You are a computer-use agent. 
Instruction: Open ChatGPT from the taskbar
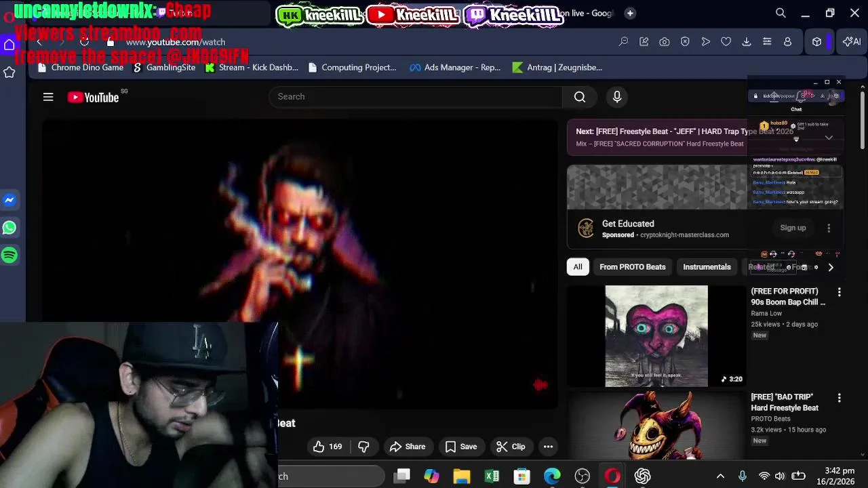tap(642, 476)
